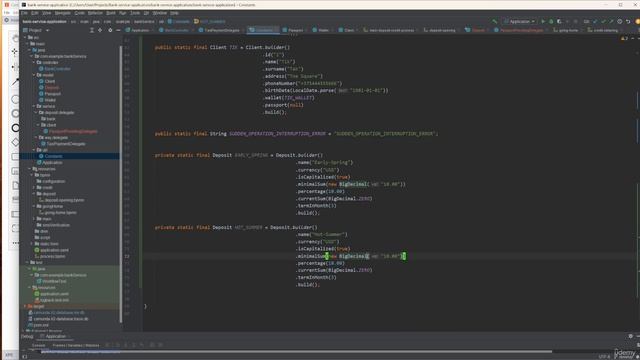Click the HOT_SUMMER breadcrumb item
The image size is (640, 360).
coord(210,21)
